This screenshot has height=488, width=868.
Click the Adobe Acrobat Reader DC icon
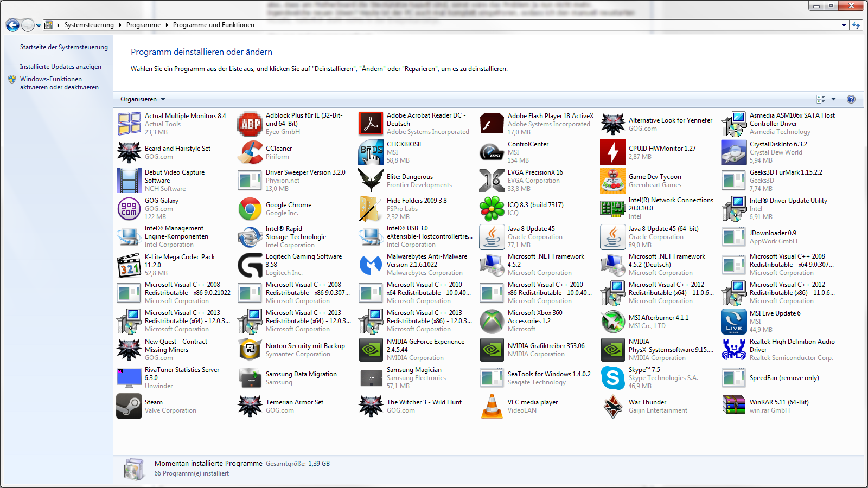(371, 124)
